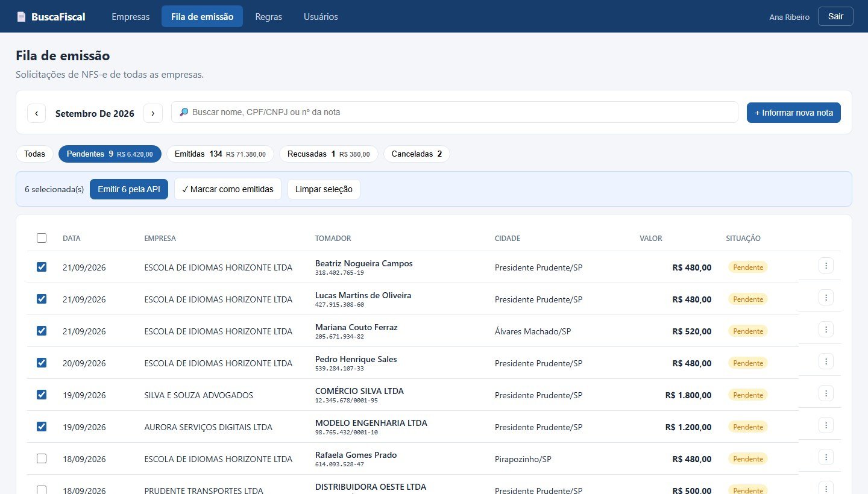Screen dimensions: 868x494
Task: Open row actions for Lucas Martins de Oliveira
Action: 826,297
